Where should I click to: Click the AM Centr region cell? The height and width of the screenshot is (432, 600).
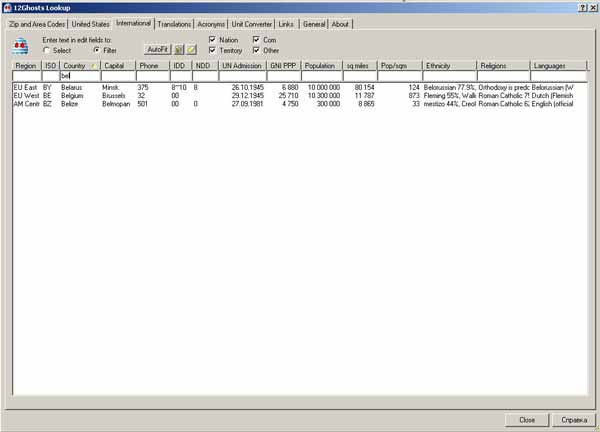click(26, 104)
